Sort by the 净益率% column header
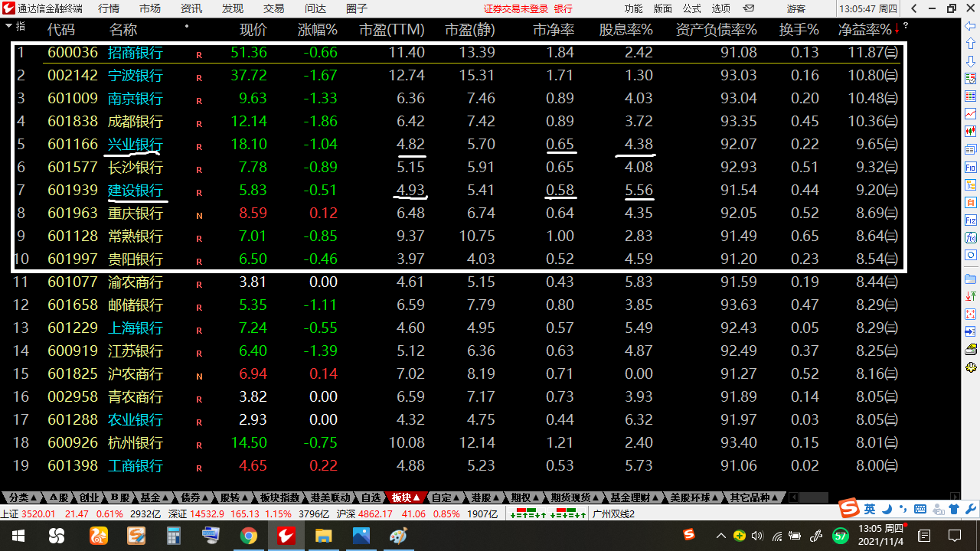Image resolution: width=980 pixels, height=551 pixels. (864, 30)
